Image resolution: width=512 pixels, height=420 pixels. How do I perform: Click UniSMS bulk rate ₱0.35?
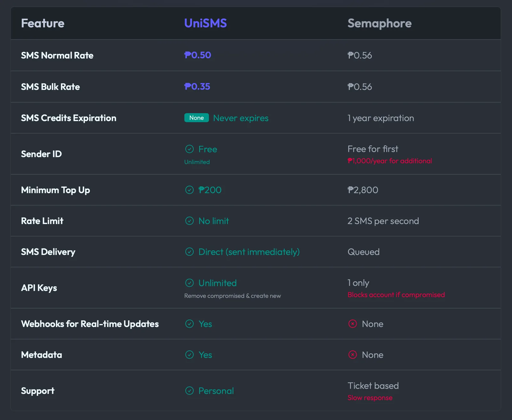(197, 86)
